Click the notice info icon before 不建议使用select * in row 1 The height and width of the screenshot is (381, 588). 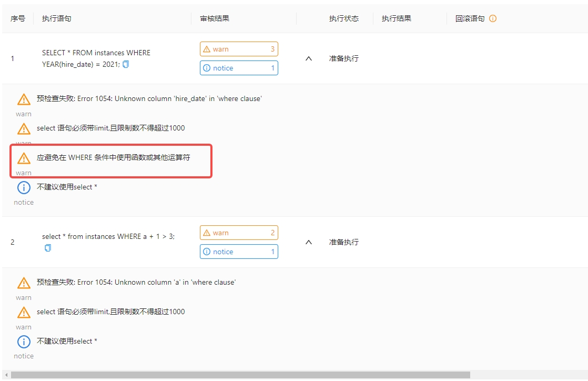pyautogui.click(x=23, y=187)
